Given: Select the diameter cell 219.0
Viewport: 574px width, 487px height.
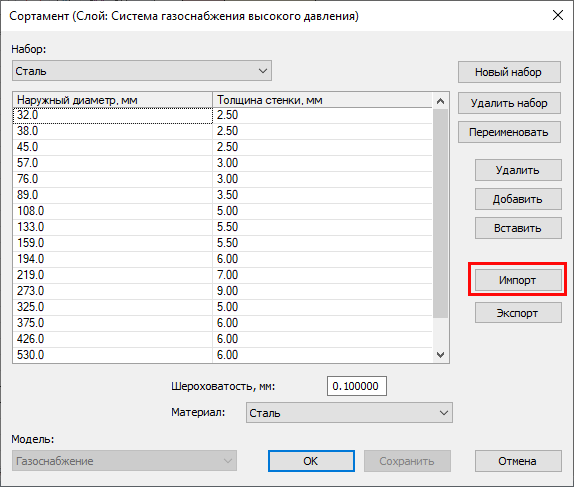Looking at the screenshot, I should (x=113, y=275).
